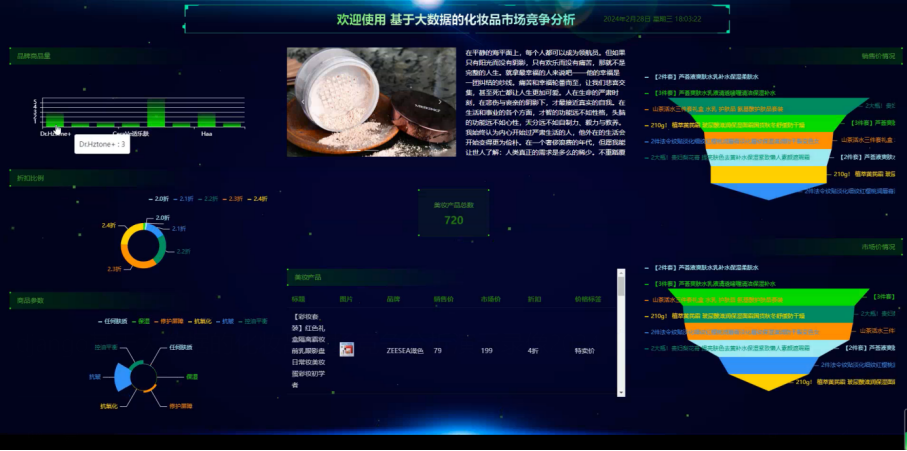The width and height of the screenshot is (907, 451).
Task: Toggle the 控油平衡 legend entry in 商品参数
Action: tap(253, 321)
